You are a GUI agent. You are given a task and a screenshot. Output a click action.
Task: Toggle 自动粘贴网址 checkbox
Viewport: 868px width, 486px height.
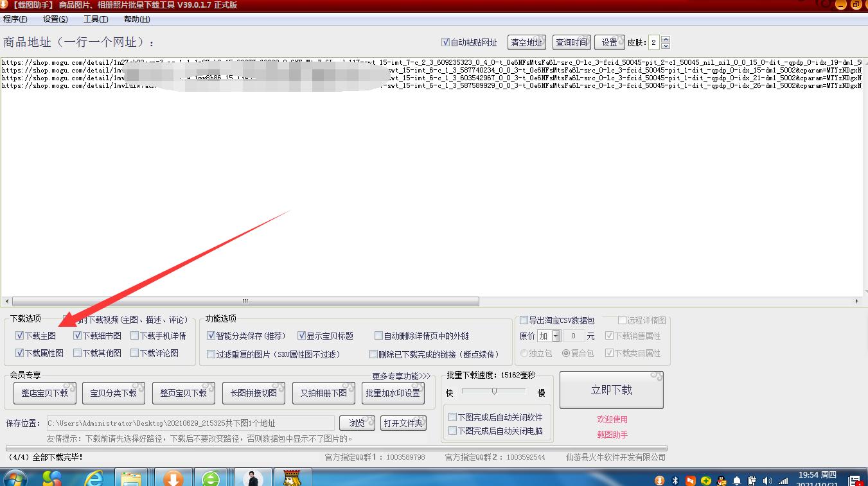[445, 42]
